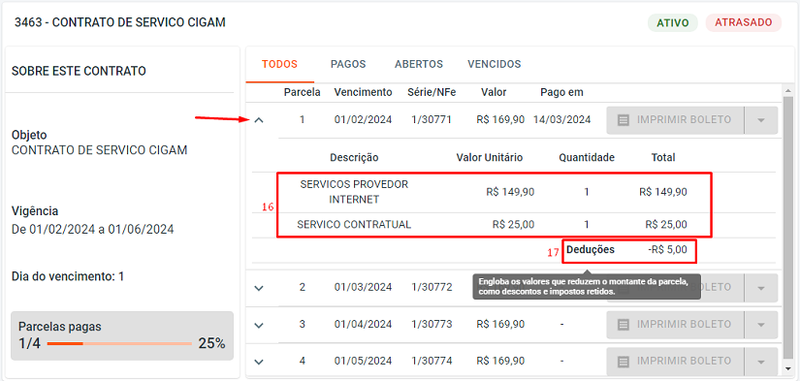Viewport: 800px width, 381px height.
Task: Click the Quantidade column header
Action: tap(587, 158)
